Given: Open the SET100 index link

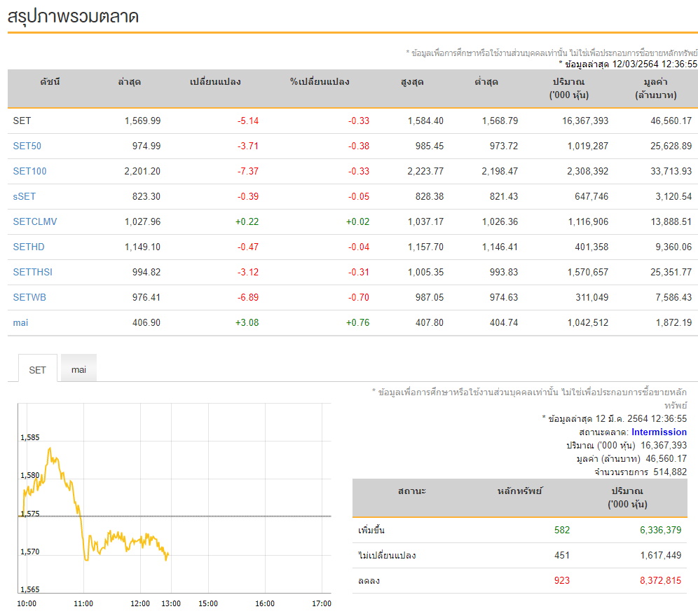Looking at the screenshot, I should pyautogui.click(x=30, y=172).
